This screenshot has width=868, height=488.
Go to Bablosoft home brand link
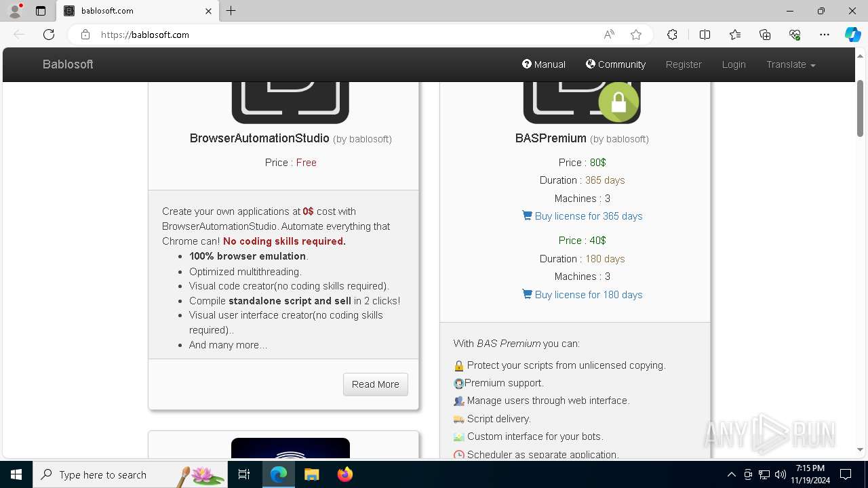point(68,64)
